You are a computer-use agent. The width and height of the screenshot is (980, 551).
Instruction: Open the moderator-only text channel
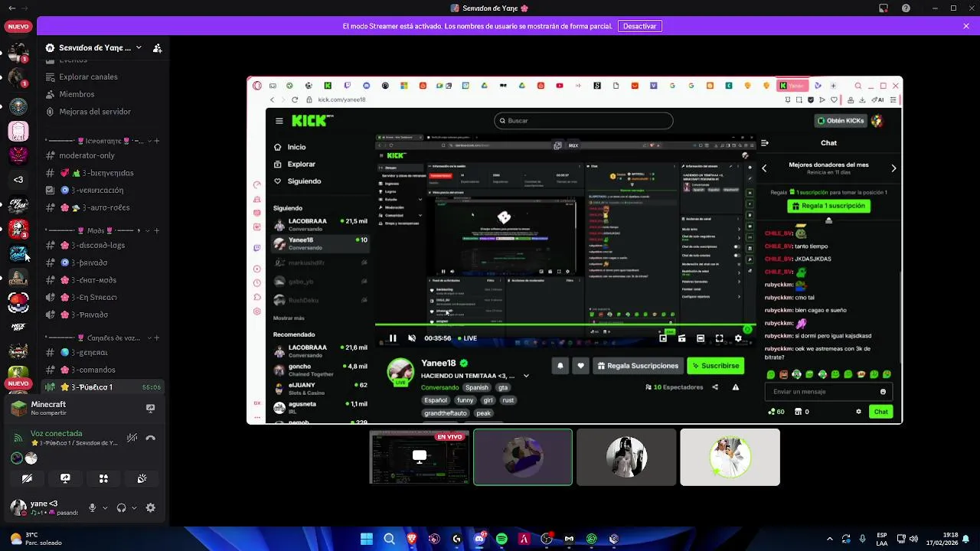coord(103,155)
